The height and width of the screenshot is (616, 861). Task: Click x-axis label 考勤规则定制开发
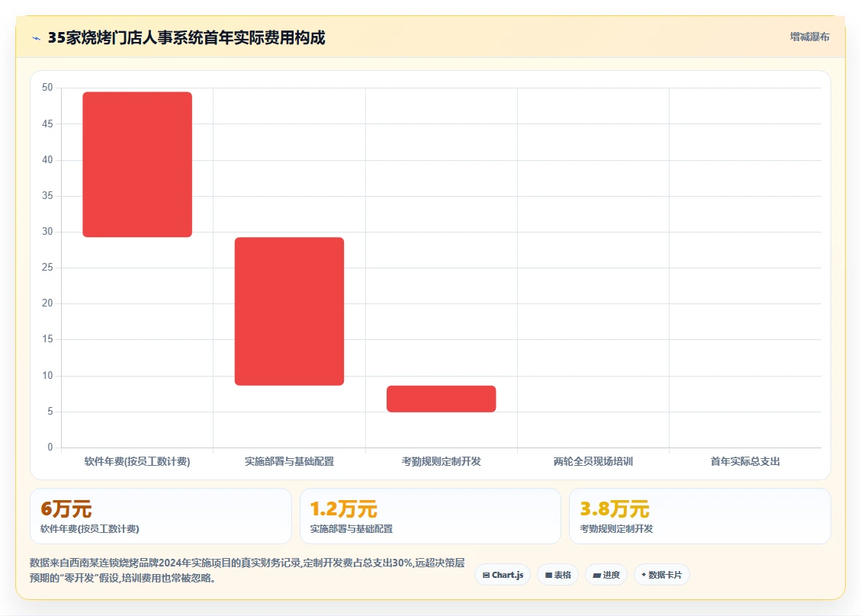[x=442, y=462]
